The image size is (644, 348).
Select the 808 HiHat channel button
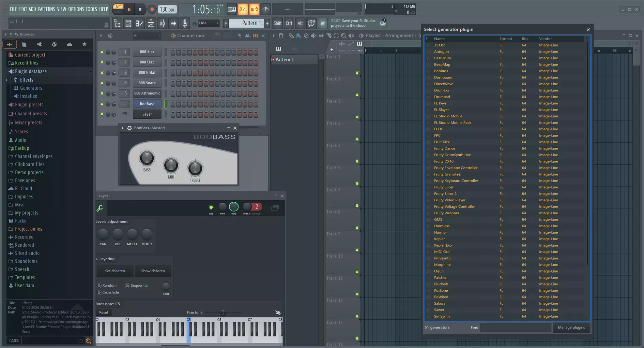[147, 73]
